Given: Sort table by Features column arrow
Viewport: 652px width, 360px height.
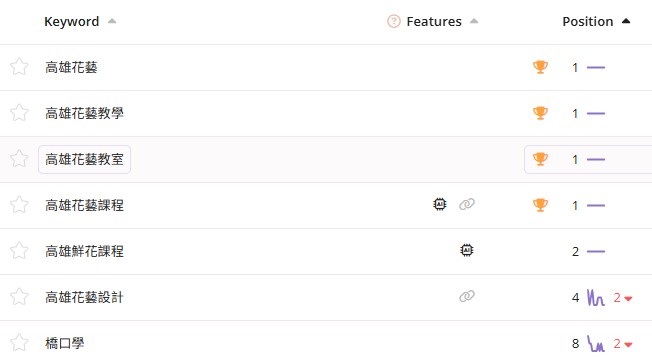Looking at the screenshot, I should click(x=474, y=21).
